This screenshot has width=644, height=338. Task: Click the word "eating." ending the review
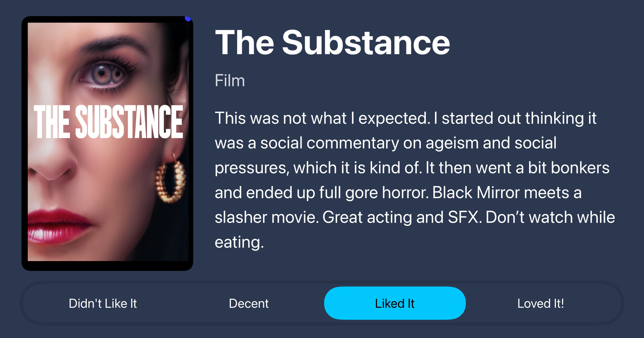point(239,243)
